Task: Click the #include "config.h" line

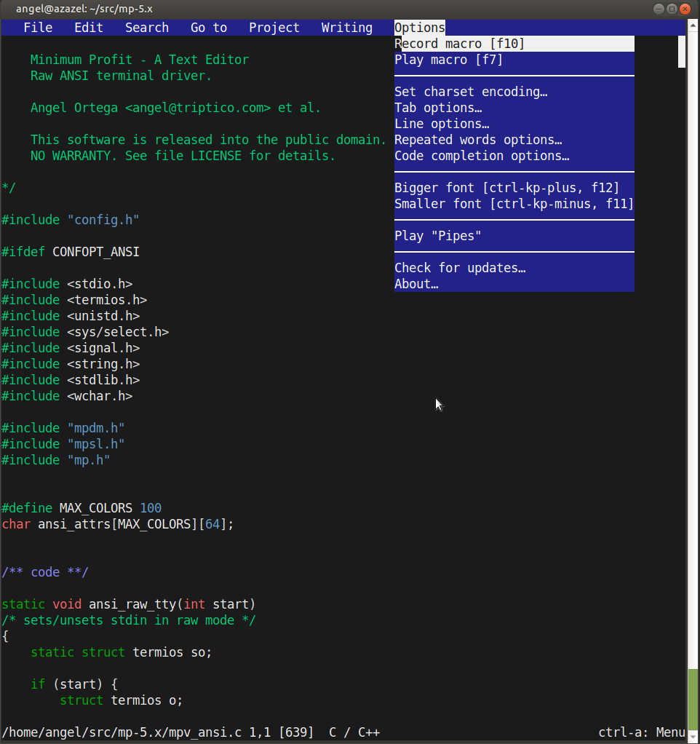Action: [x=70, y=220]
